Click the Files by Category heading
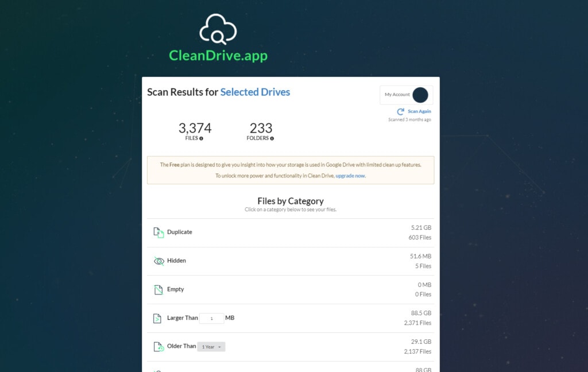 (291, 201)
